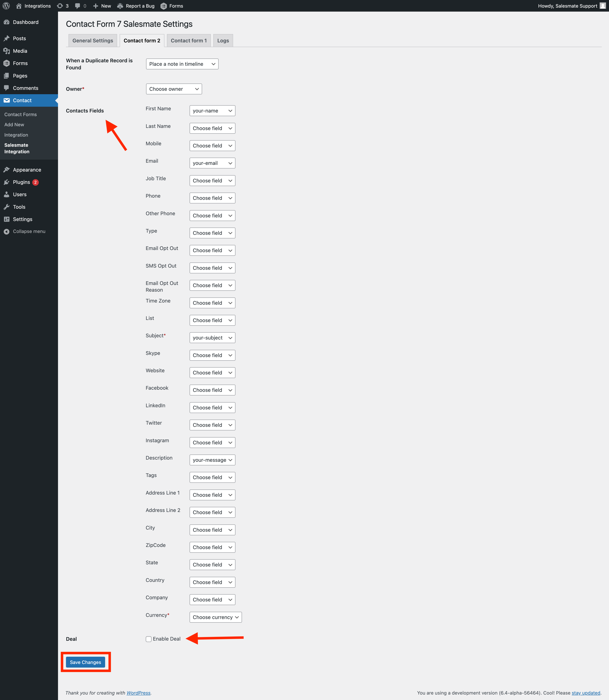Open the Forms icon in admin bar
Viewport: 609px width, 700px height.
click(x=163, y=6)
